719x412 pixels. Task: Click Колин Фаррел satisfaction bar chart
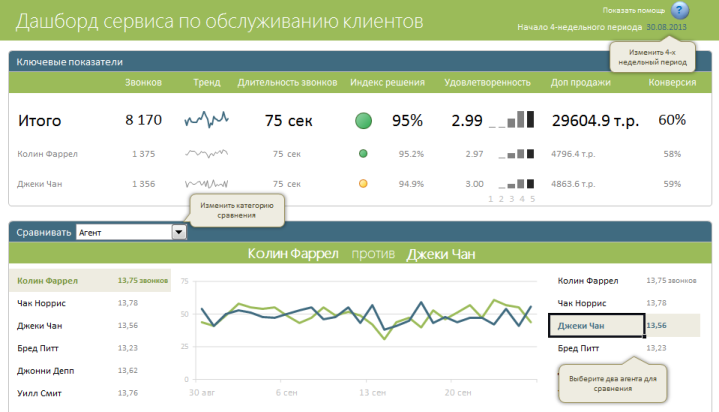tap(516, 154)
